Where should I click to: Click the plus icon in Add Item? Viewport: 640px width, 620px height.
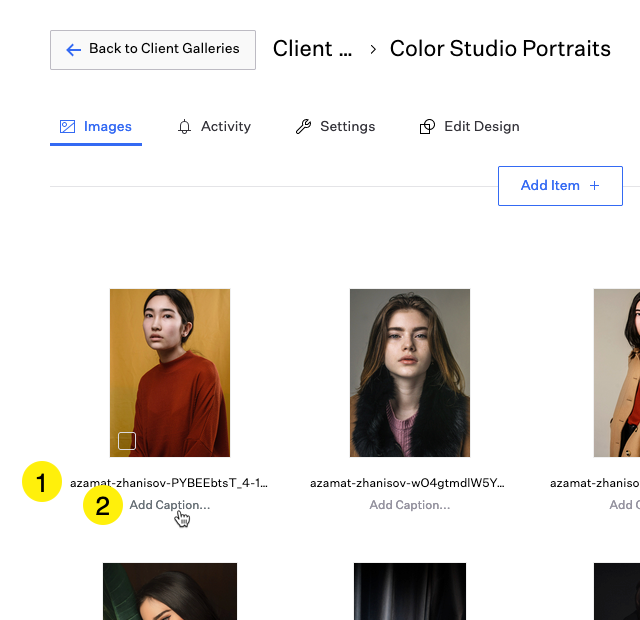[x=595, y=186]
